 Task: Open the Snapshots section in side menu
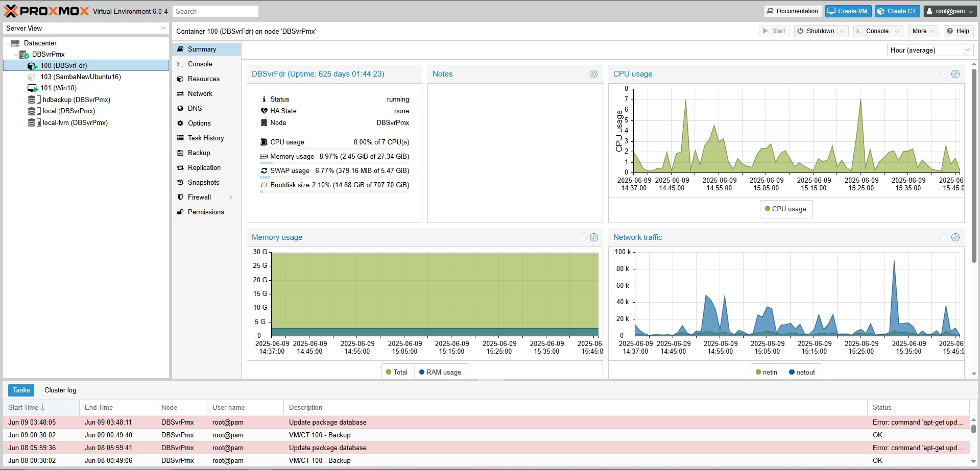tap(203, 183)
